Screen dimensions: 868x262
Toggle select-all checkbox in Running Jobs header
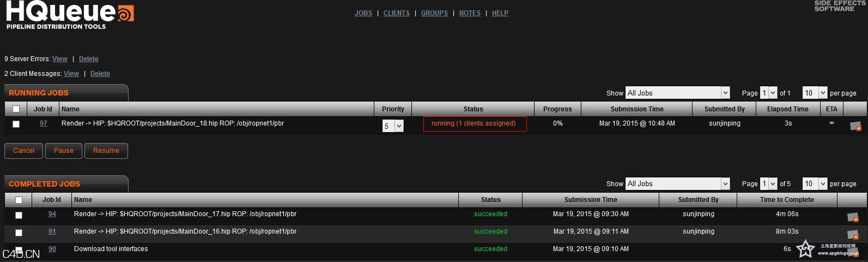point(16,109)
